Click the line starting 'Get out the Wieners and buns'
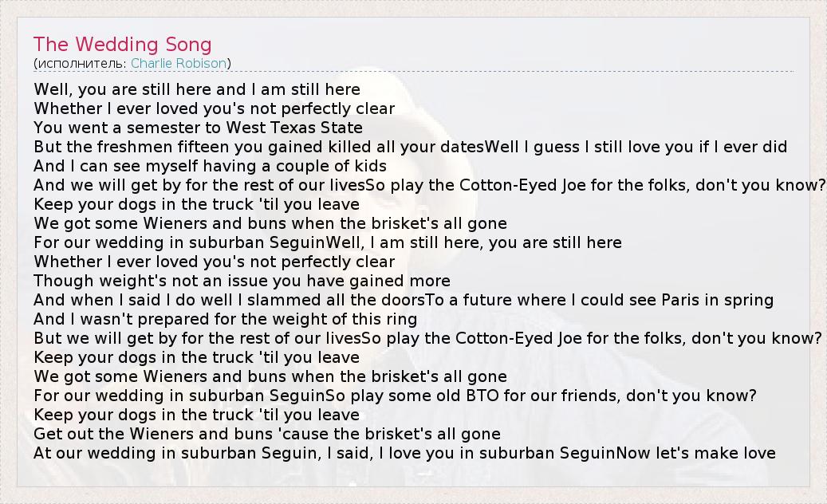Screen dimensions: 827x504 267,434
